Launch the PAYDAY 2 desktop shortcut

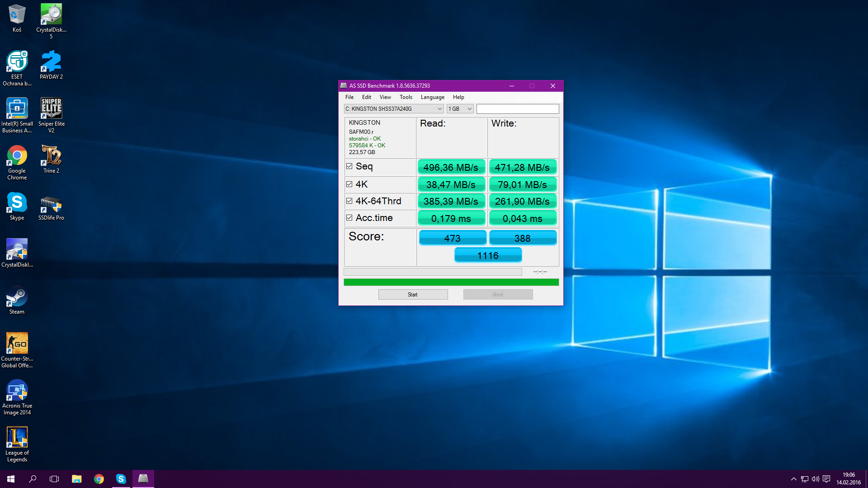click(51, 65)
